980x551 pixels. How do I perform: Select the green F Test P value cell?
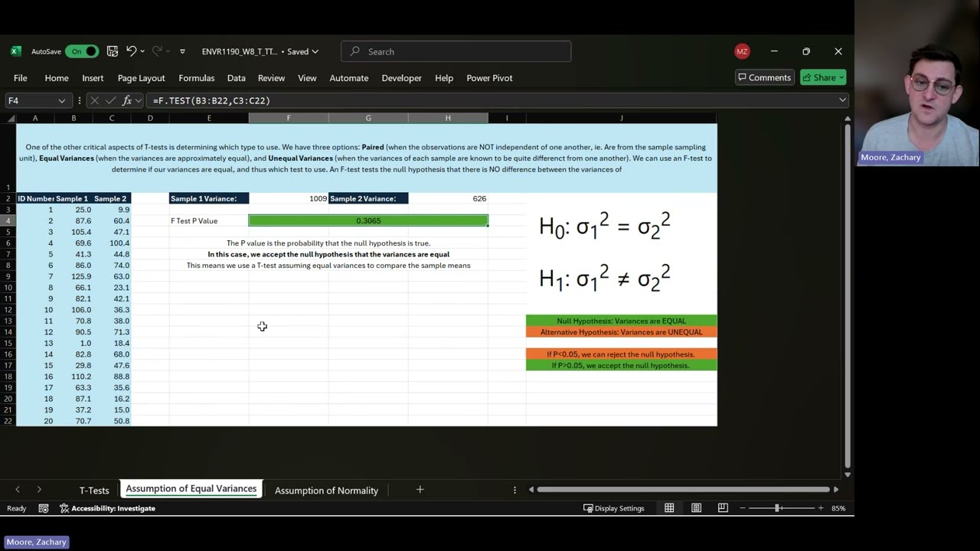click(368, 220)
